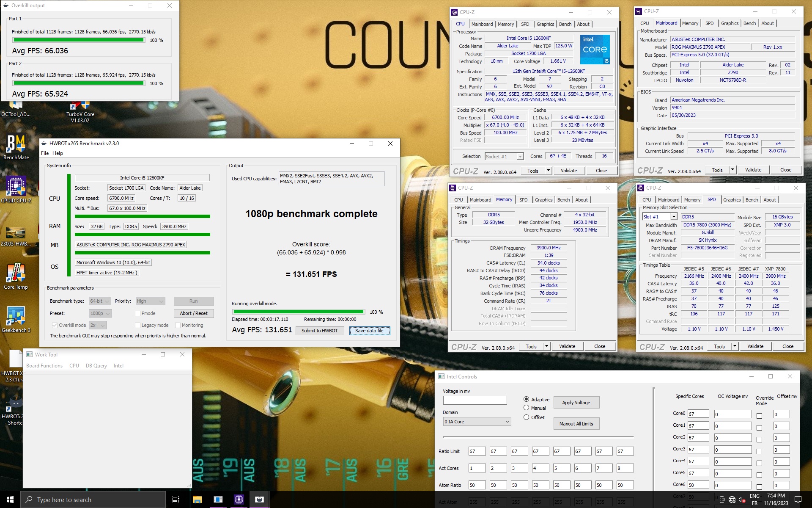This screenshot has width=812, height=508.
Task: Click Abort / Reset button
Action: [194, 313]
